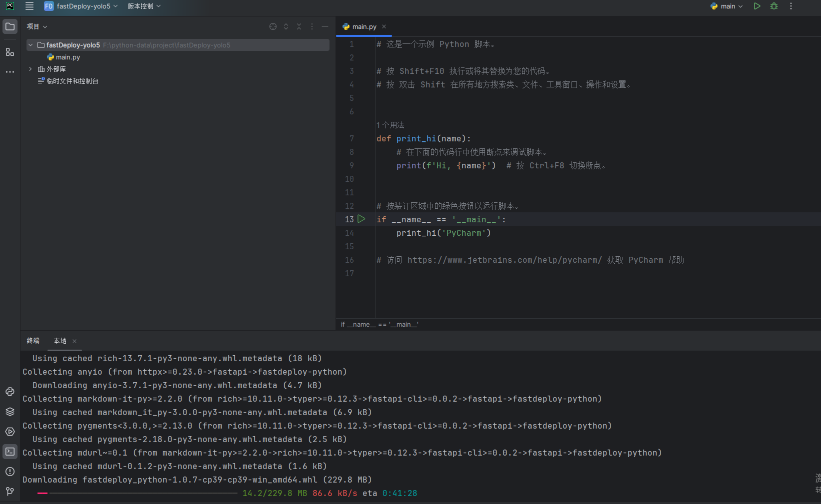Viewport: 821px width, 504px height.
Task: Click breadcrumb if __name__ == '__main__'
Action: (x=379, y=325)
